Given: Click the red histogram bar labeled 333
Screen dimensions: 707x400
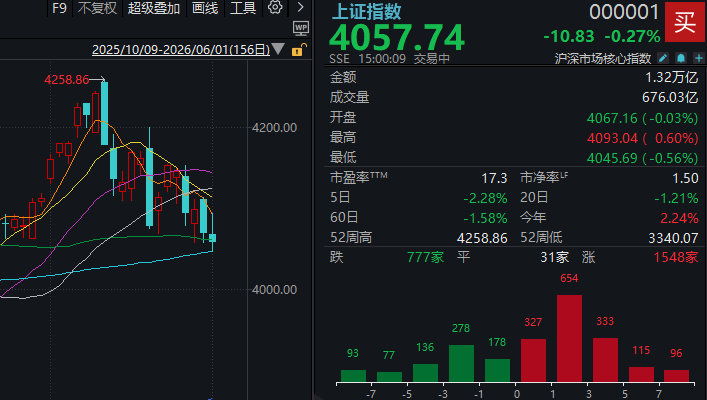Looking at the screenshot, I should click(605, 360).
